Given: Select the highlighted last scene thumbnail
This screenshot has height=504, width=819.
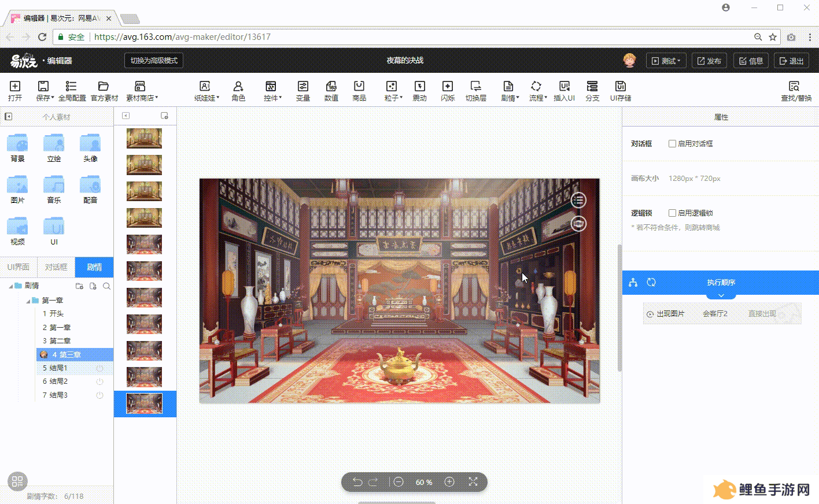Looking at the screenshot, I should tap(144, 403).
